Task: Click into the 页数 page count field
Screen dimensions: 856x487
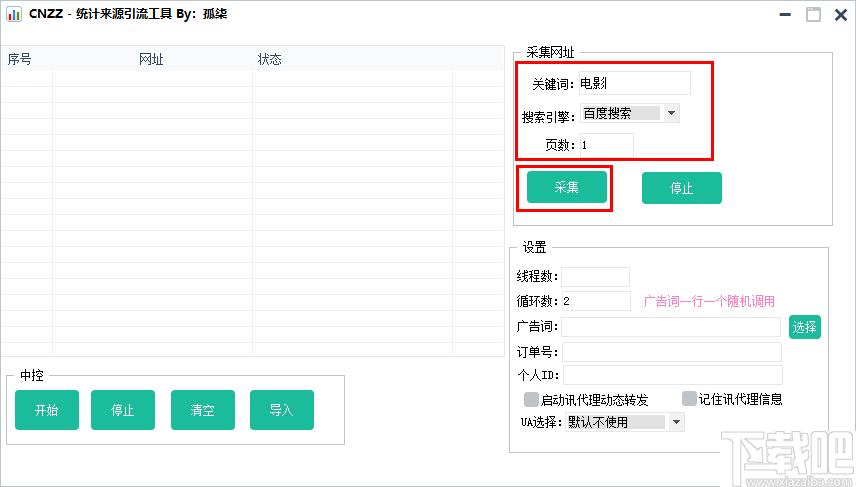Action: [x=607, y=145]
